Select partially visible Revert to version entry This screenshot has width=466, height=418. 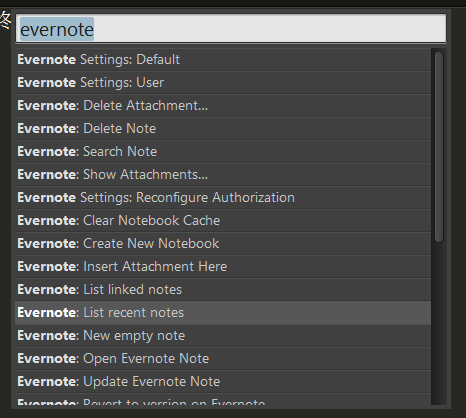pos(223,399)
